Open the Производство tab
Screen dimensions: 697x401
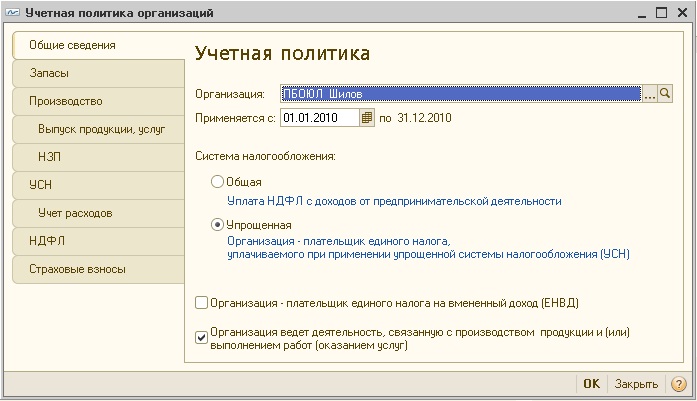(x=98, y=101)
